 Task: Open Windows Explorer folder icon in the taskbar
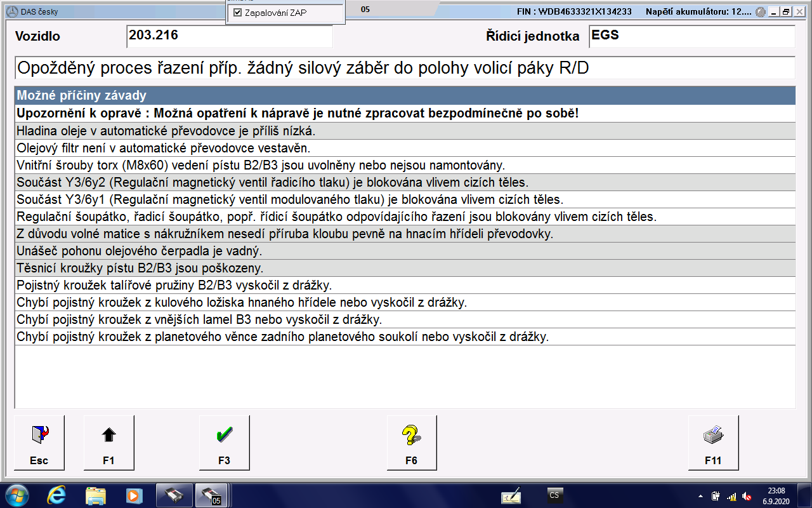pyautogui.click(x=96, y=495)
